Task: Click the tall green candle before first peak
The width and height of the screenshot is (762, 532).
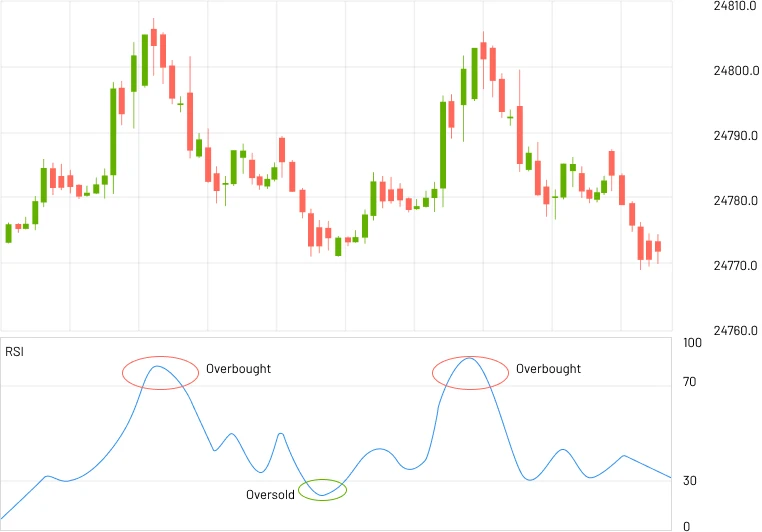Action: coord(113,130)
